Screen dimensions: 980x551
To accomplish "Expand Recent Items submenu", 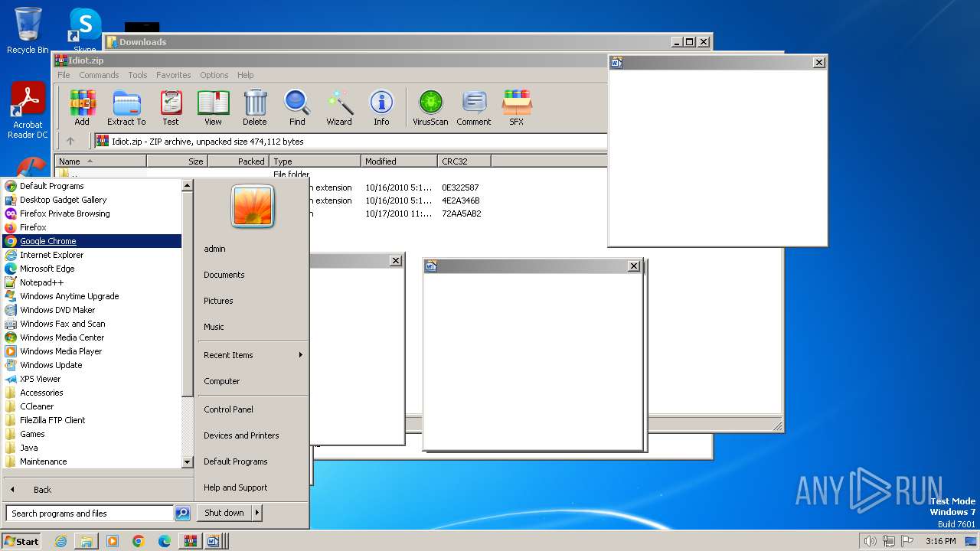I will point(253,355).
